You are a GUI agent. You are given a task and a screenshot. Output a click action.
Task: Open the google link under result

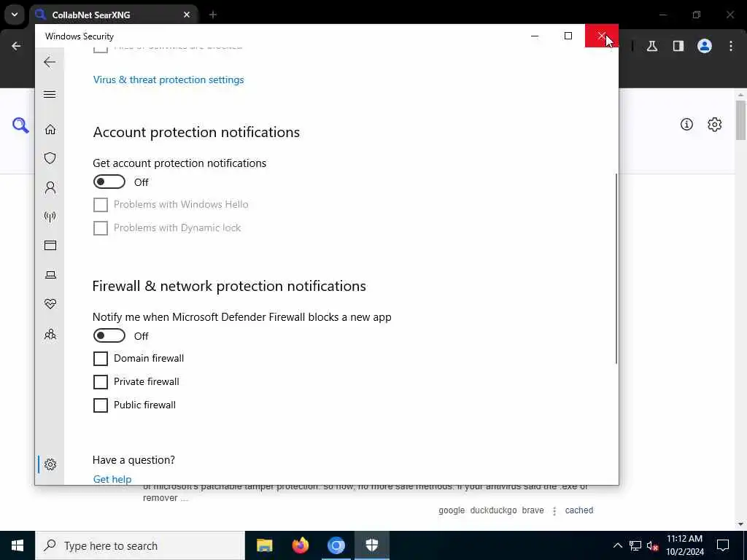click(452, 510)
